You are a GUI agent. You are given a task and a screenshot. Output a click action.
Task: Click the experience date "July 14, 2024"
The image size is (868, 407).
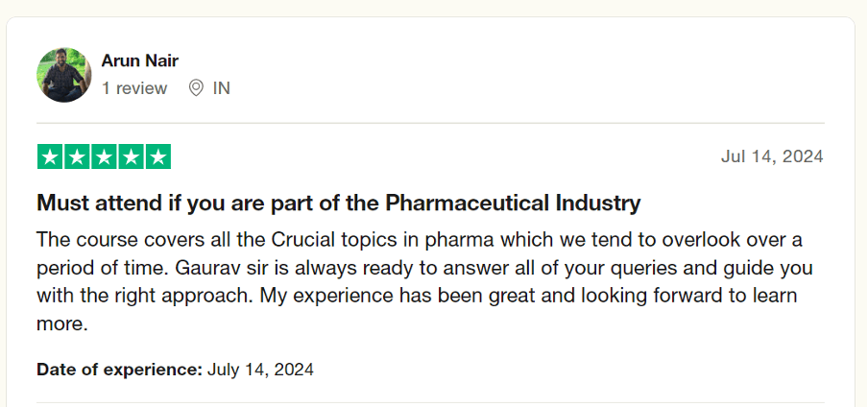(260, 369)
